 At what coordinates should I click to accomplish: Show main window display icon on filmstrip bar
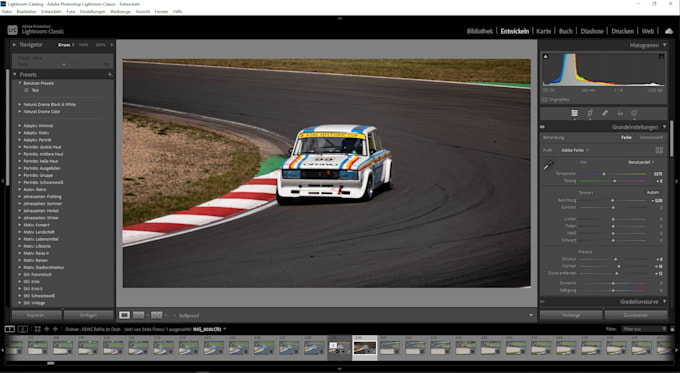(10, 329)
